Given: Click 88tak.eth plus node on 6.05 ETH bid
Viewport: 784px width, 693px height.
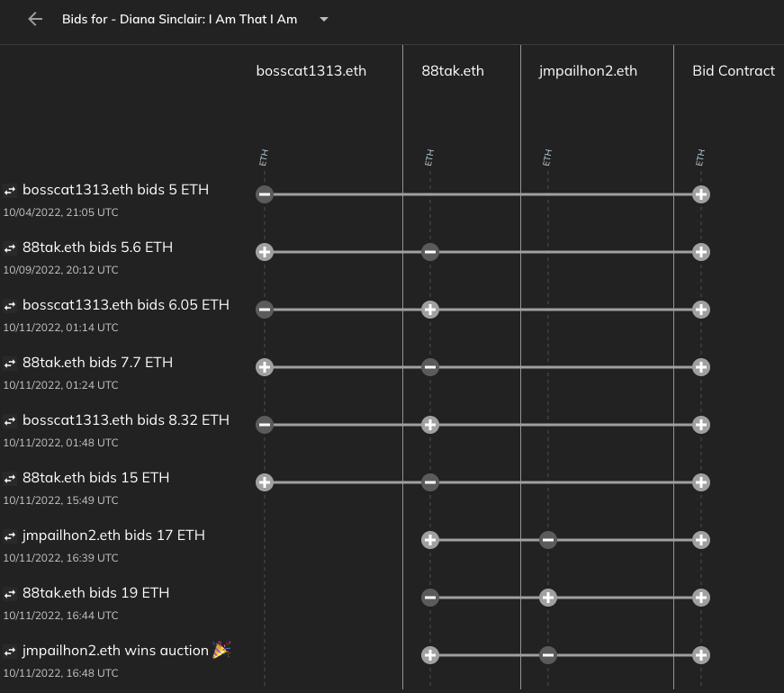Looking at the screenshot, I should tap(430, 310).
